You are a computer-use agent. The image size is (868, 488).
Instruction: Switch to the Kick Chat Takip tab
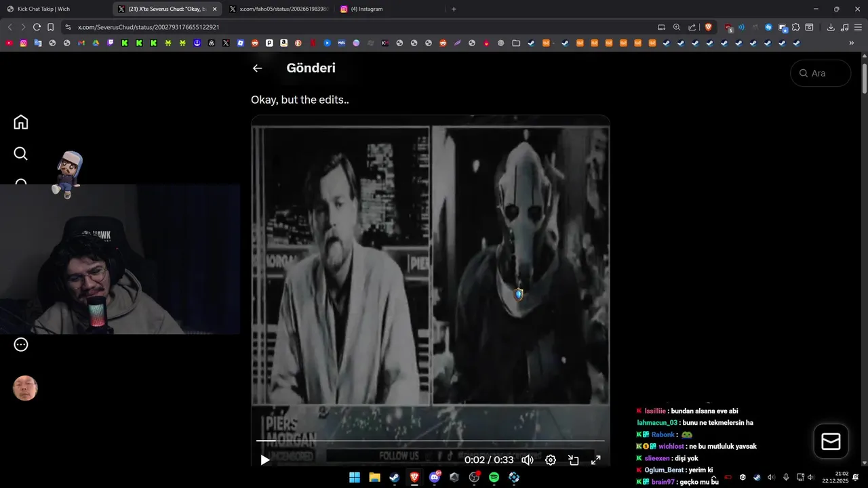click(x=54, y=9)
